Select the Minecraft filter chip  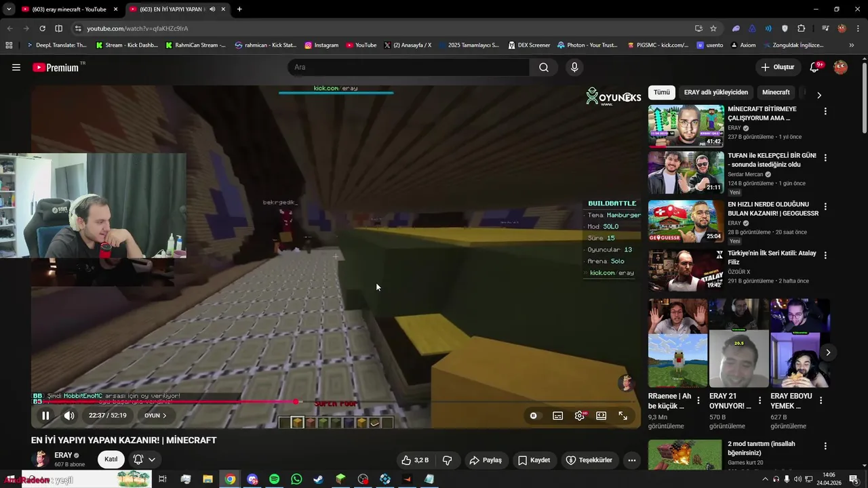776,92
